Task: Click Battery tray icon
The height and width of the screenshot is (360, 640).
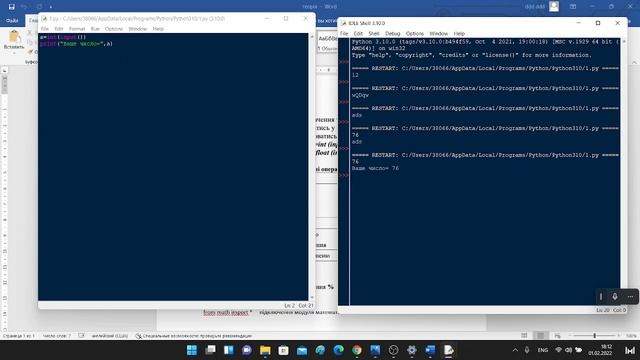Action: click(579, 350)
